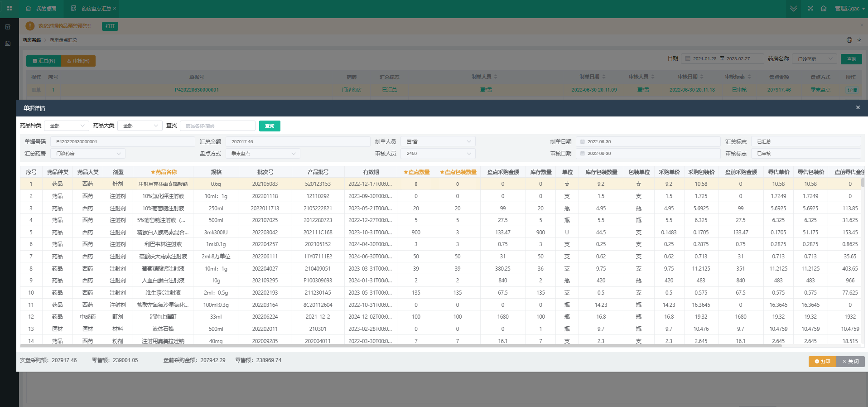Click the 打印 print button
868x407 pixels.
pos(822,361)
